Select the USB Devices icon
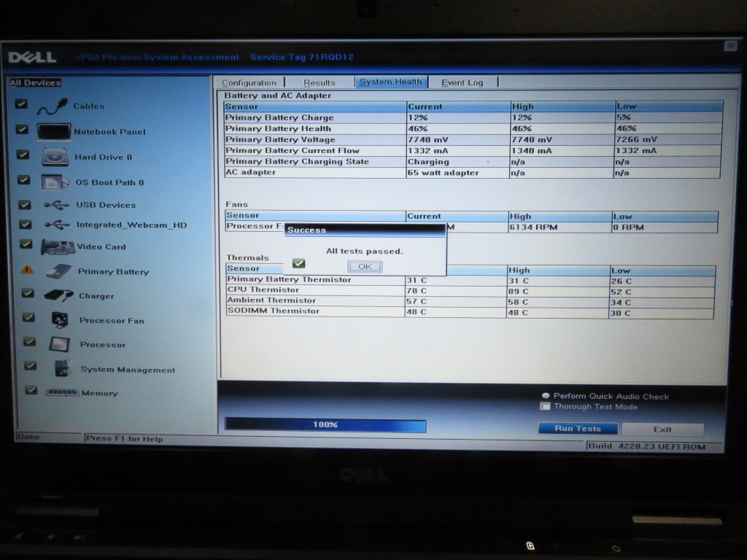This screenshot has width=747, height=560. pos(56,205)
